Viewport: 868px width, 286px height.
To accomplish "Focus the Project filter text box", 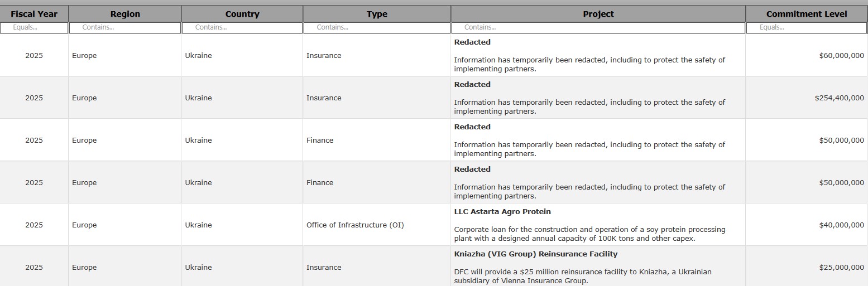I will pyautogui.click(x=598, y=27).
